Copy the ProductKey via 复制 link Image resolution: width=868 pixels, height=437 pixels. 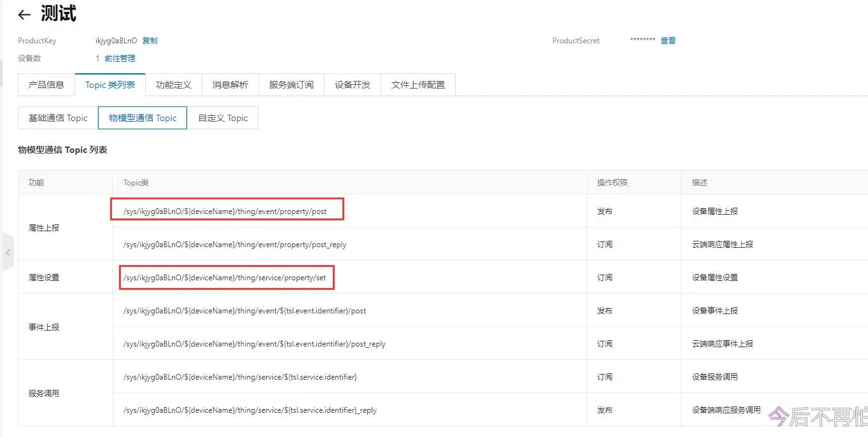click(x=150, y=41)
